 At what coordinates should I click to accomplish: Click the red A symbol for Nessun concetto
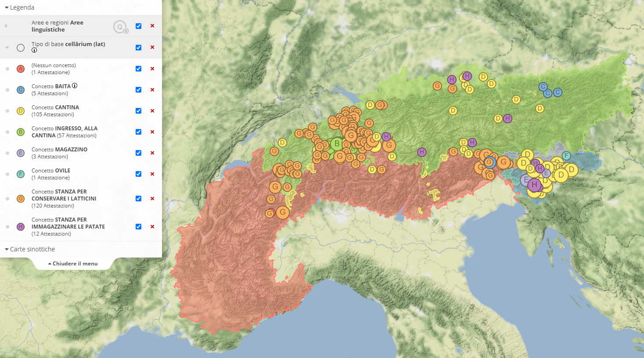21,69
